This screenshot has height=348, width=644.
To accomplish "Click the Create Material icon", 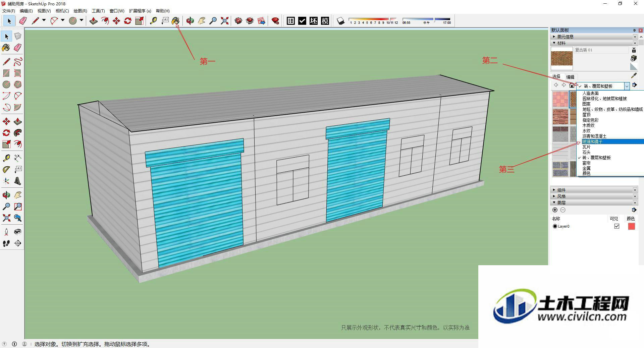I will coord(634,58).
